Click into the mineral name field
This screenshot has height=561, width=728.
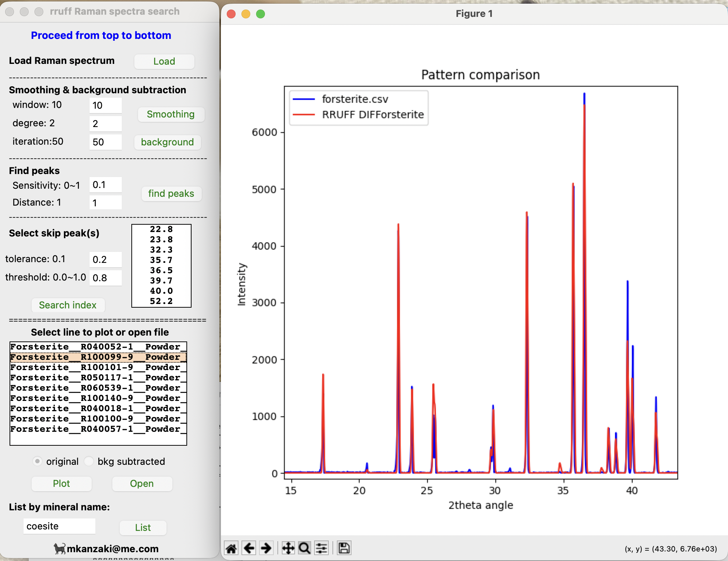click(59, 526)
